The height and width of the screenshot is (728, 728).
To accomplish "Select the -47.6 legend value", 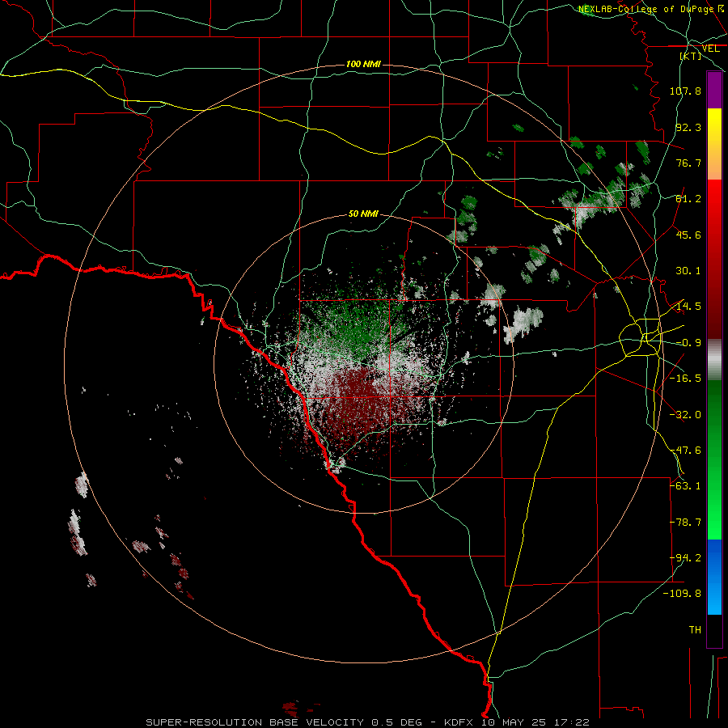I will [685, 451].
